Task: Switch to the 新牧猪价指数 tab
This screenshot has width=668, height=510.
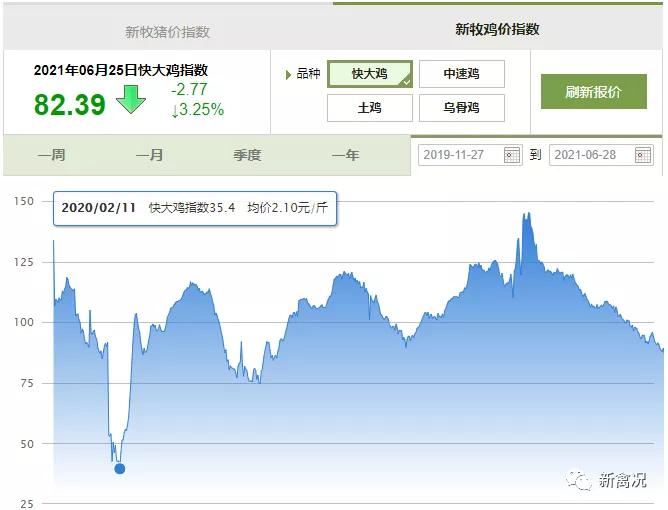Action: 168,32
